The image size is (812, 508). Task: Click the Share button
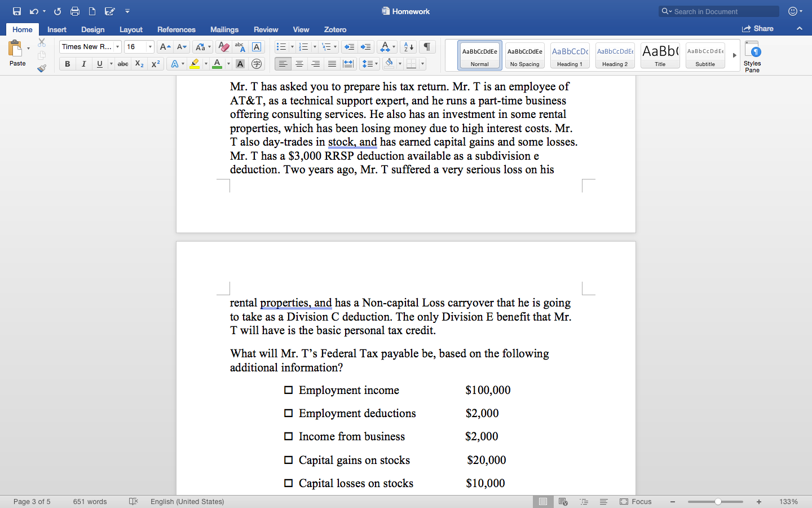point(758,28)
